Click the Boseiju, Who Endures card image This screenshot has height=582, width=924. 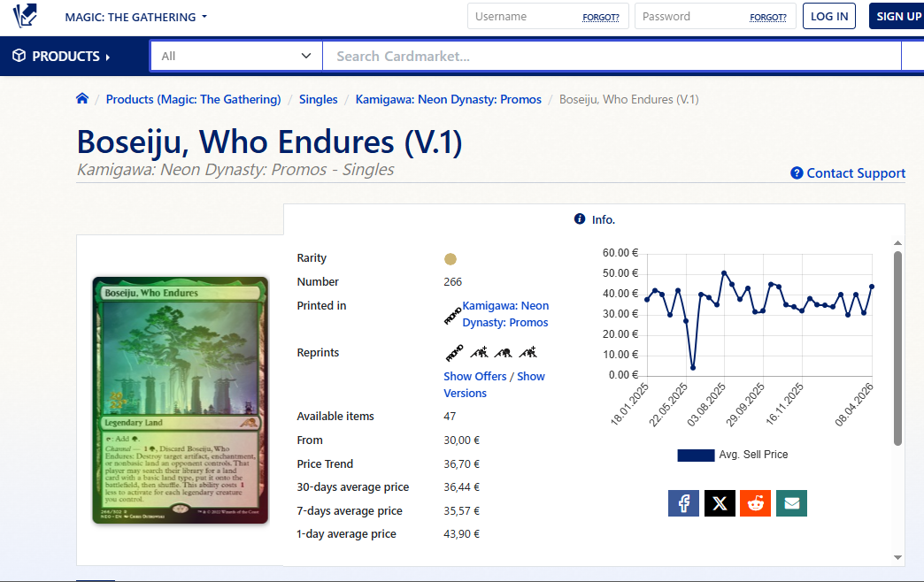[x=181, y=400]
